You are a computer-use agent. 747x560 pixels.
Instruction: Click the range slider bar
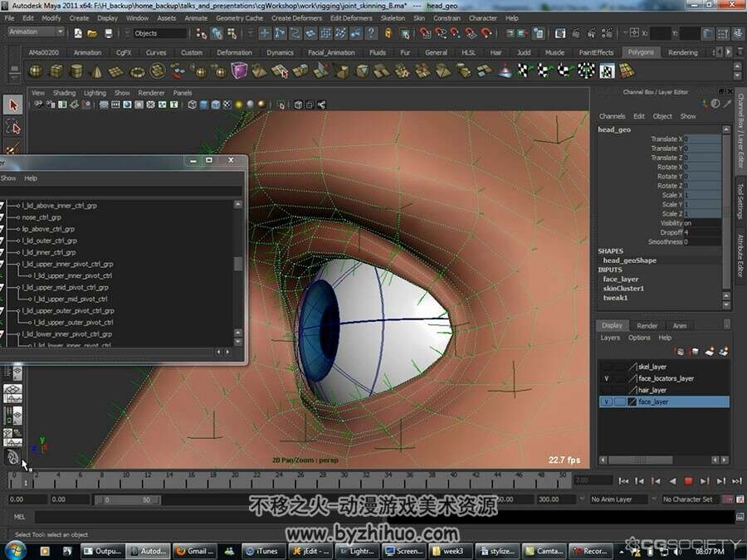point(127,500)
